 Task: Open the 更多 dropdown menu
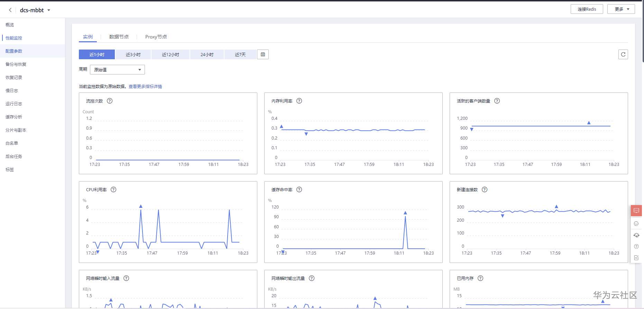[x=621, y=9]
